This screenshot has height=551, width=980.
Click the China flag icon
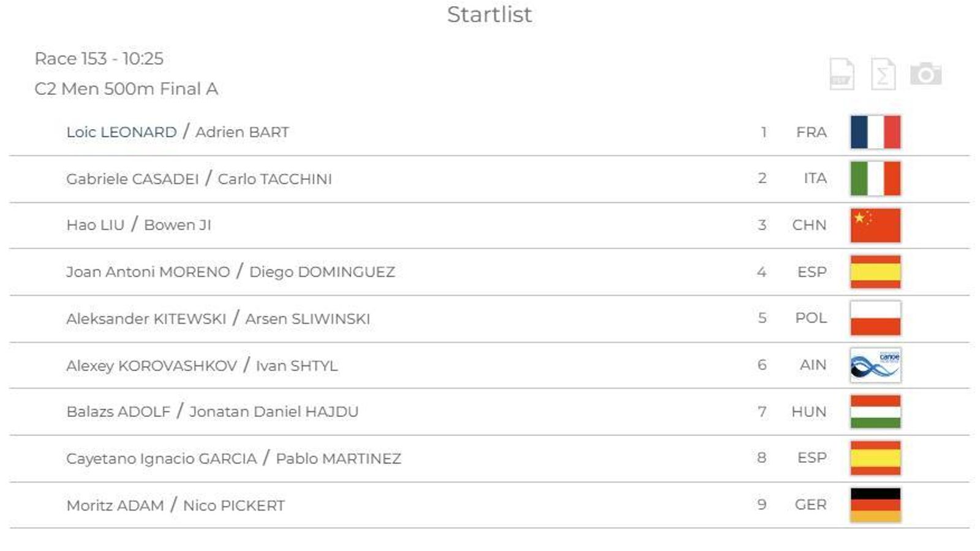pyautogui.click(x=875, y=225)
